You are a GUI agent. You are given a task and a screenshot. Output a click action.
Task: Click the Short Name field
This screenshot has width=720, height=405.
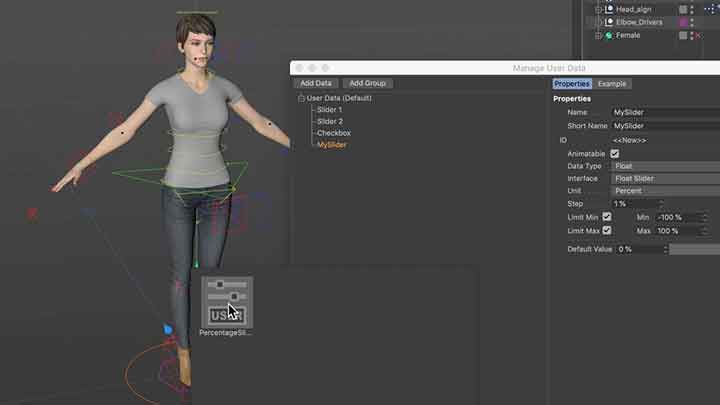point(665,125)
